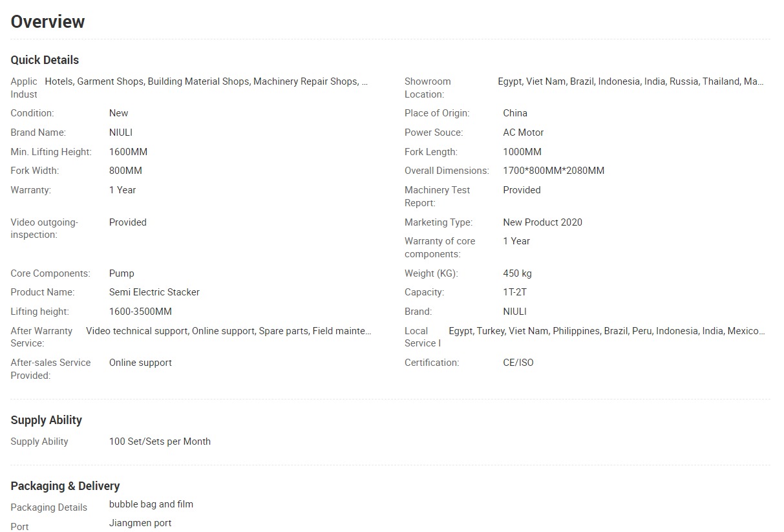Click the Quick Details section heading
This screenshot has width=784, height=532.
45,60
